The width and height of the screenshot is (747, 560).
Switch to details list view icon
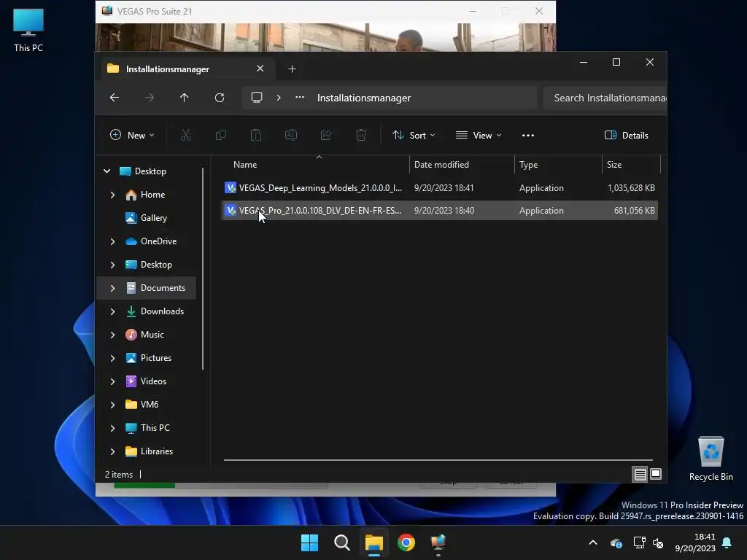coord(640,474)
